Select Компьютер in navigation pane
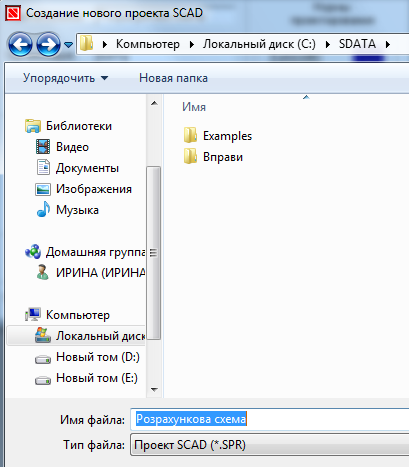The image size is (409, 467). tap(78, 315)
